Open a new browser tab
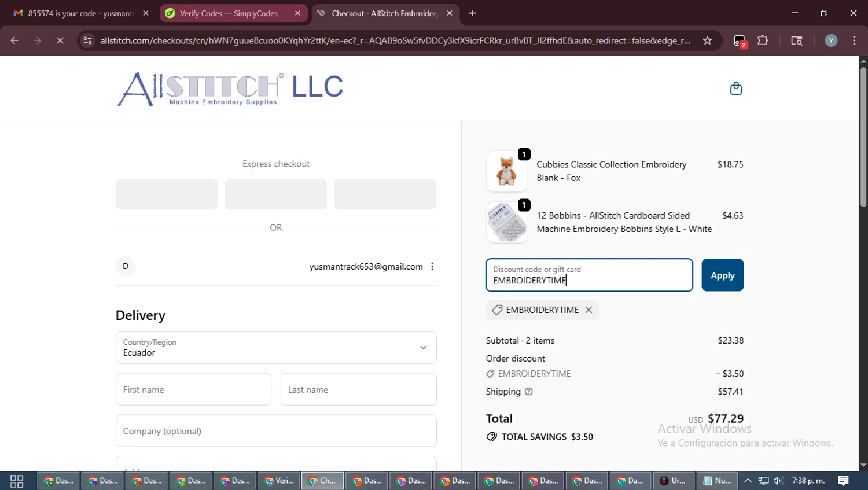This screenshot has width=868, height=490. tap(472, 13)
